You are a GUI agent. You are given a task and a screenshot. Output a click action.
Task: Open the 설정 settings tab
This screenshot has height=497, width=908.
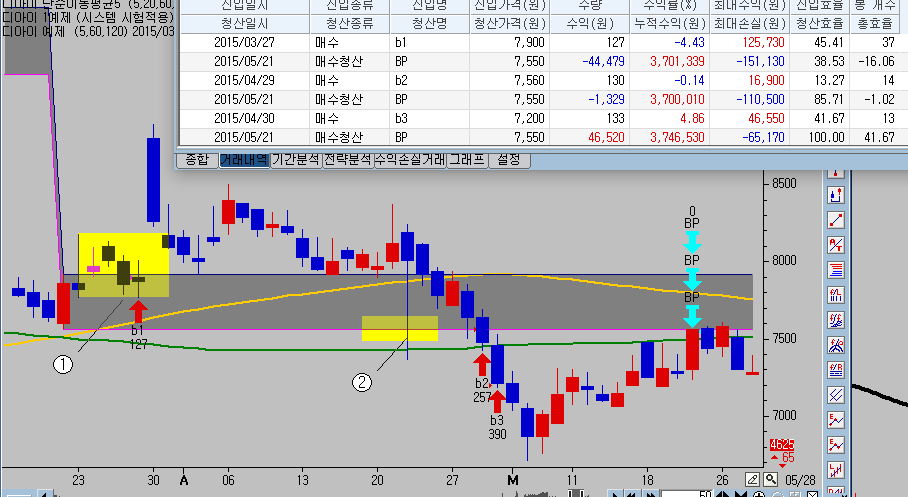coord(509,159)
